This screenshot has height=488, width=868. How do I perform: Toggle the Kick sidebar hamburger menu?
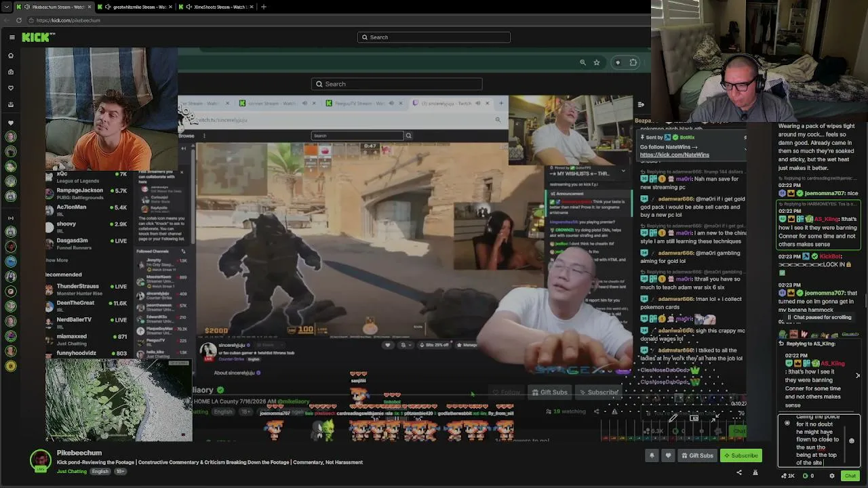pos(11,37)
